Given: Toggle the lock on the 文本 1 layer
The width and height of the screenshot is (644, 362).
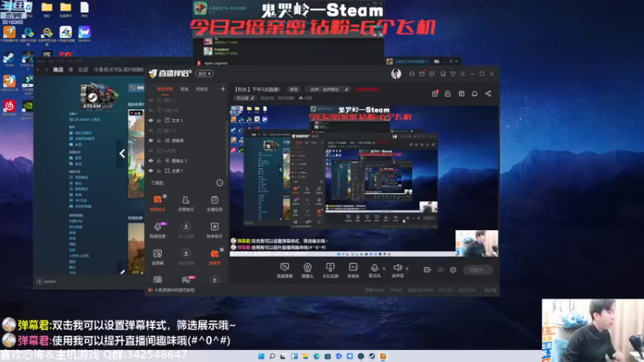Looking at the screenshot, I should (x=159, y=121).
